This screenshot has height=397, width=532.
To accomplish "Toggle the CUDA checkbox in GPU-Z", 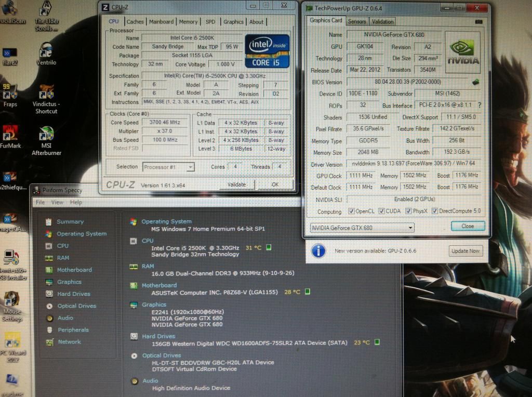I will tap(381, 211).
